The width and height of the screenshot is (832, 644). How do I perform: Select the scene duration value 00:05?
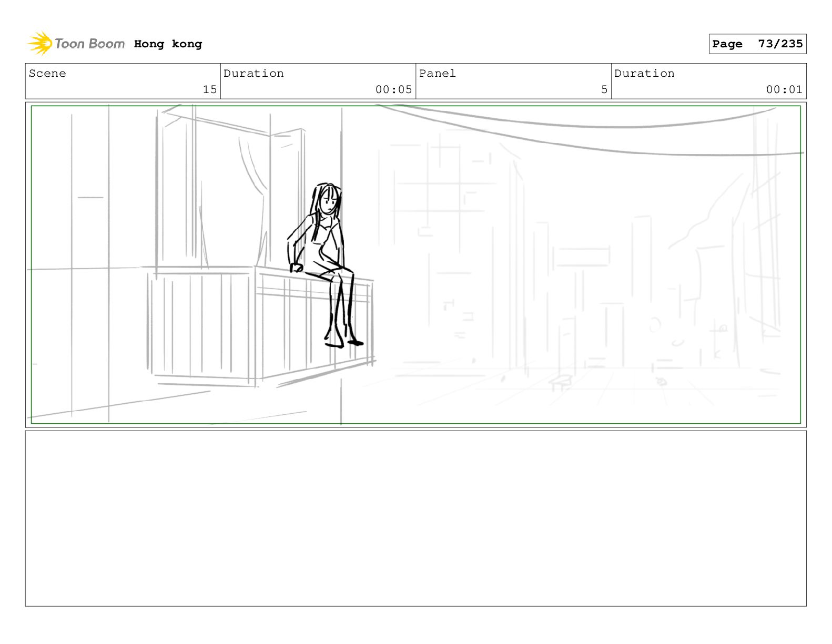(393, 89)
